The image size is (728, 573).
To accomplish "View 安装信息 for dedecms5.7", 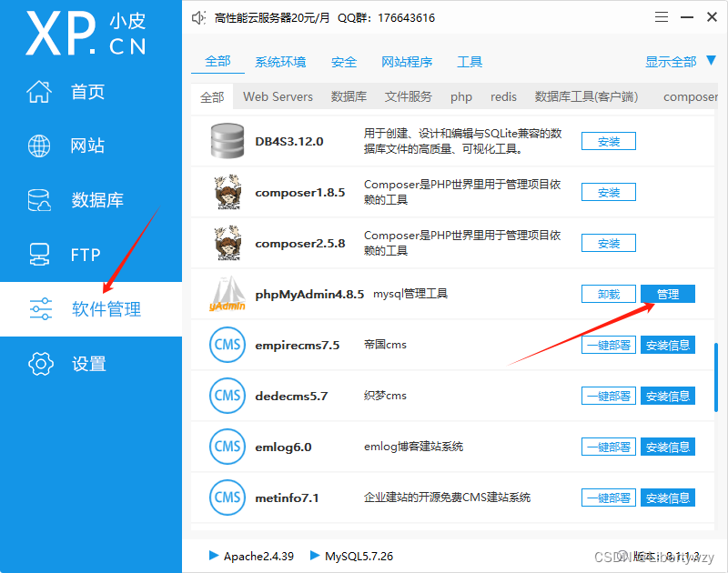I will [668, 396].
